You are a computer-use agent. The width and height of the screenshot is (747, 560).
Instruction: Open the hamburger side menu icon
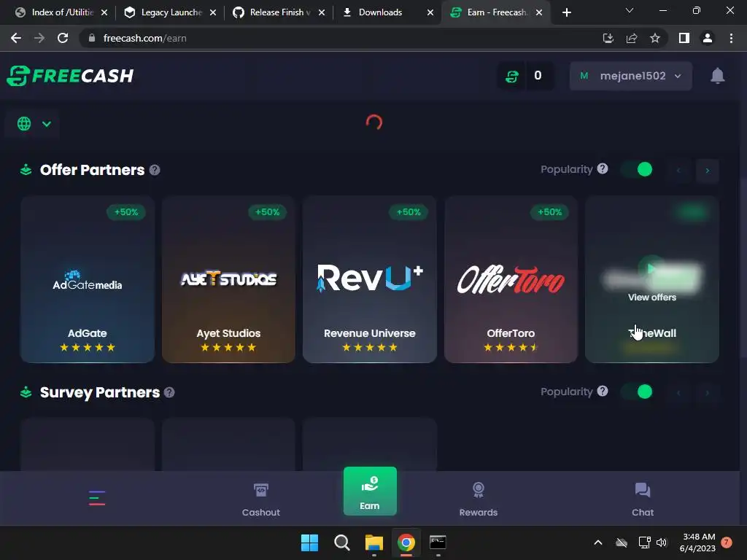pyautogui.click(x=97, y=498)
